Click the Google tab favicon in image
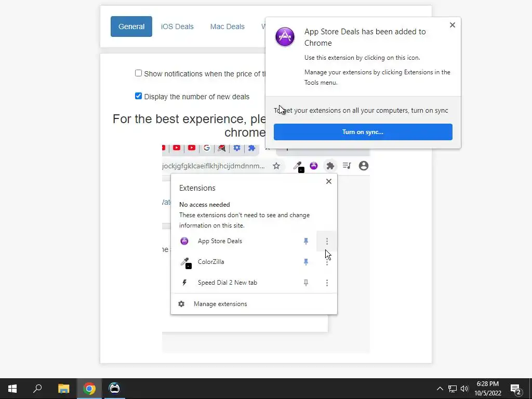532x399 pixels. 207,148
